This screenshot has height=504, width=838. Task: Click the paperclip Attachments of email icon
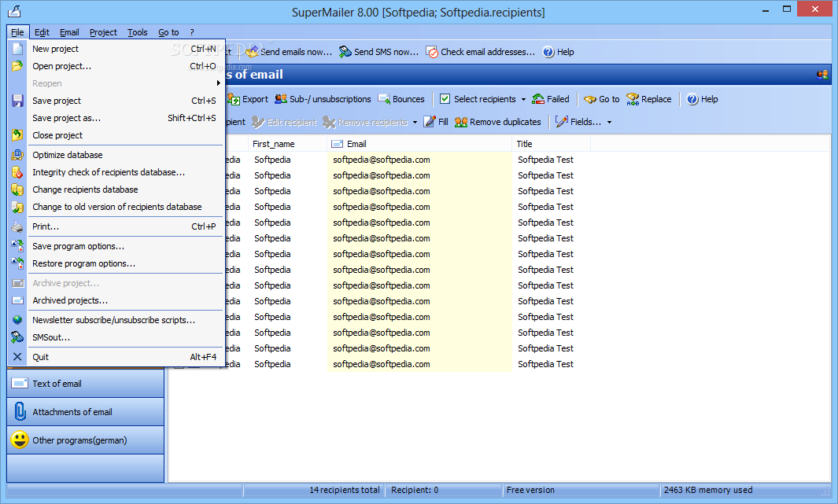pos(20,412)
